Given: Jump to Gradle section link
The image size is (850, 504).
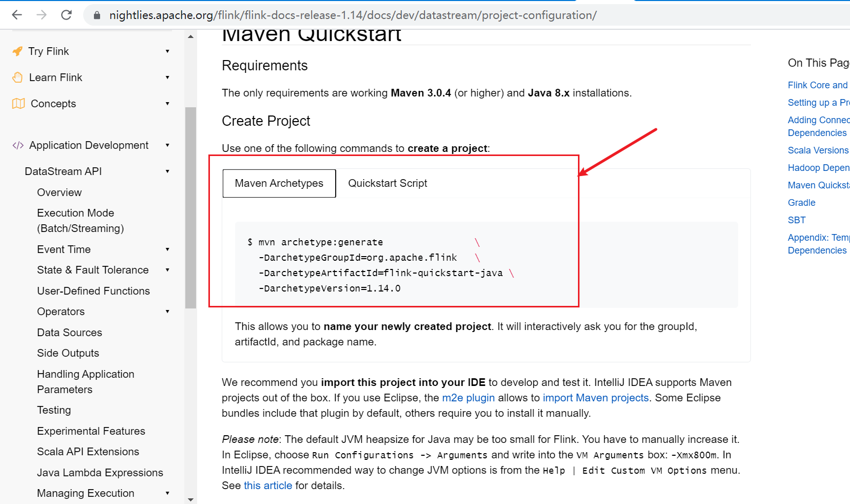Looking at the screenshot, I should point(801,203).
